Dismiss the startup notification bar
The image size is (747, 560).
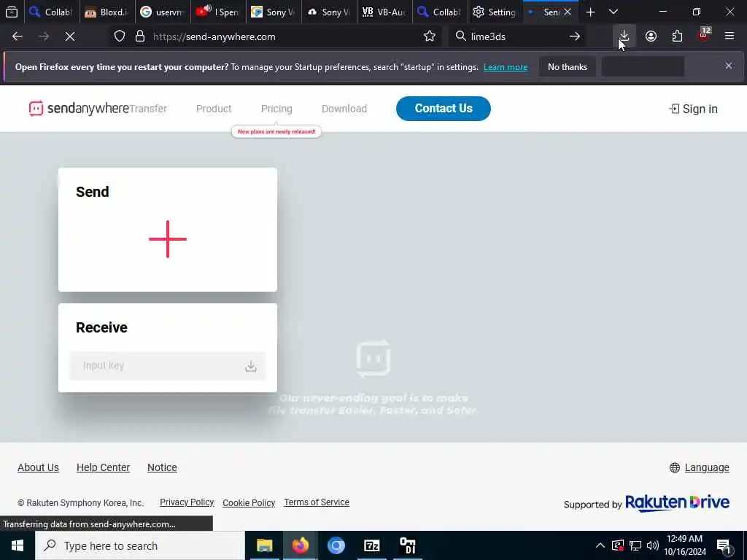729,66
